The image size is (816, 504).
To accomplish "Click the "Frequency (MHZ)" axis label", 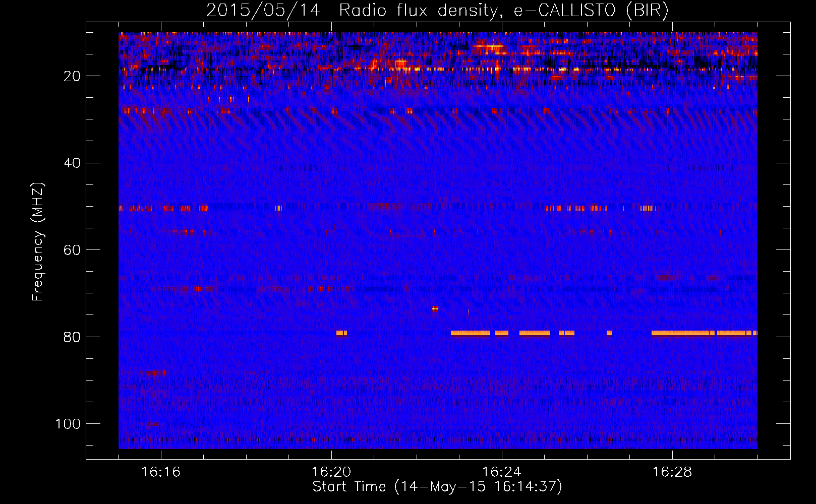I will click(38, 242).
